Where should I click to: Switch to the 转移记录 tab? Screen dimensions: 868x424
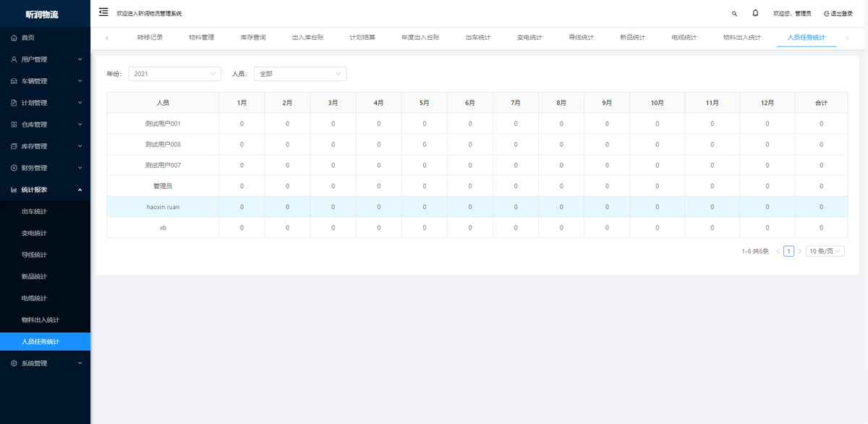point(150,37)
